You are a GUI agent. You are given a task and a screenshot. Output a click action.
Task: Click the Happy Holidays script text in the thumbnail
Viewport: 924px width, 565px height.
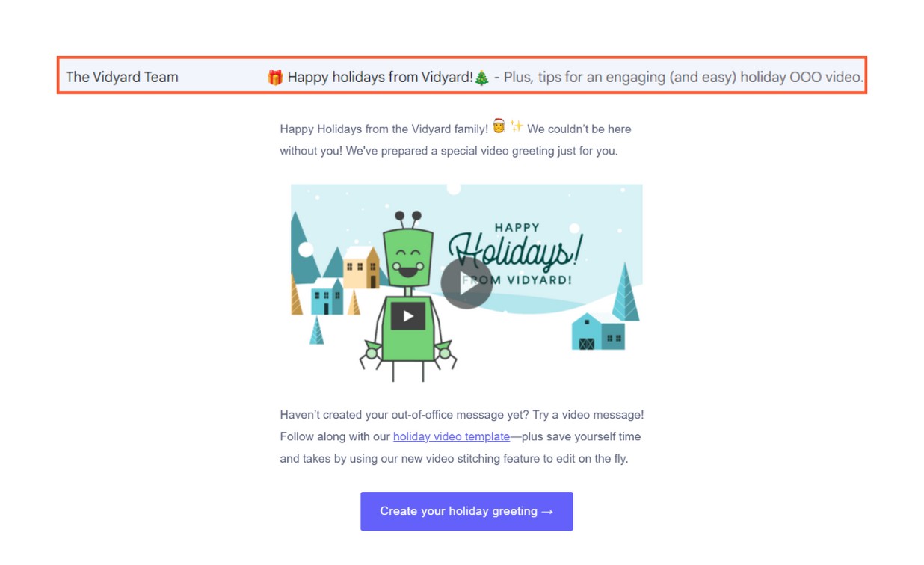click(514, 251)
